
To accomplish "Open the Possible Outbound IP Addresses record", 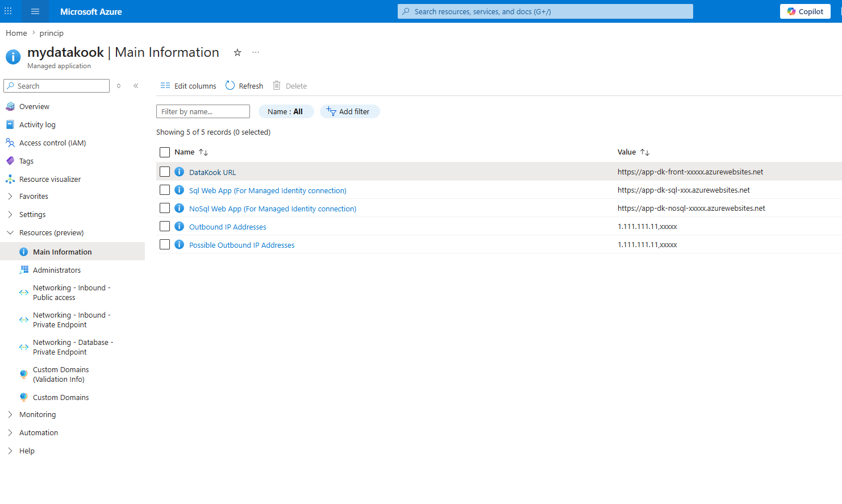I will [242, 245].
